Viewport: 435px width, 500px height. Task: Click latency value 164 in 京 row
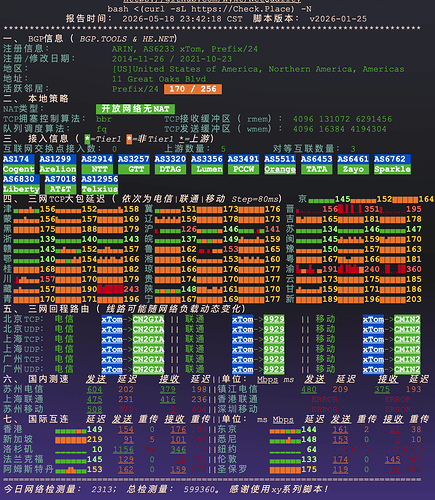click(x=426, y=199)
